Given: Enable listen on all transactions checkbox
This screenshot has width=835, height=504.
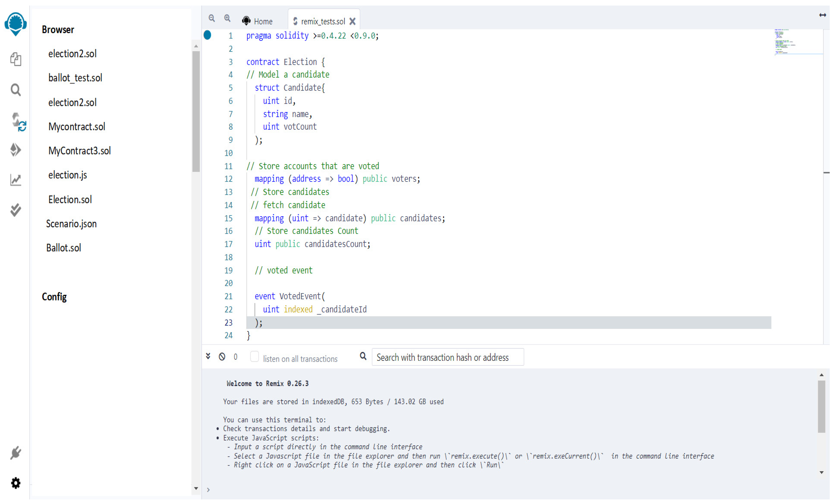Looking at the screenshot, I should coord(254,357).
